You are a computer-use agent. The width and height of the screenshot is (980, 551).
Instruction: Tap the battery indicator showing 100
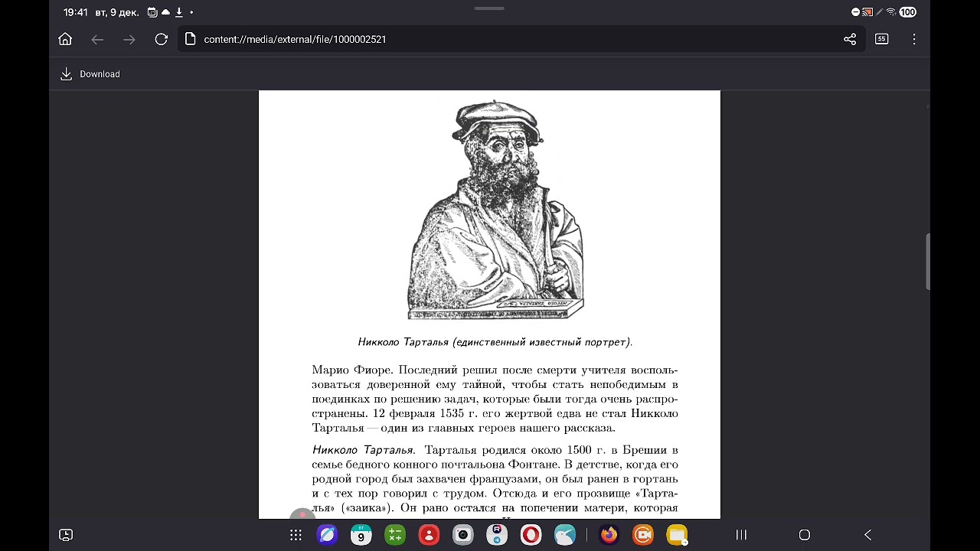[908, 12]
